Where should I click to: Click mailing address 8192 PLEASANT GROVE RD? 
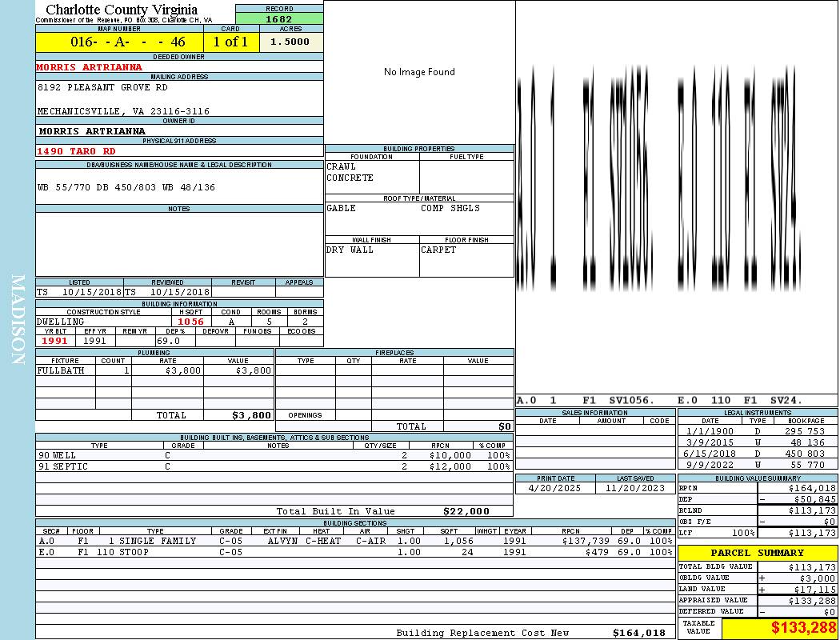pyautogui.click(x=103, y=87)
